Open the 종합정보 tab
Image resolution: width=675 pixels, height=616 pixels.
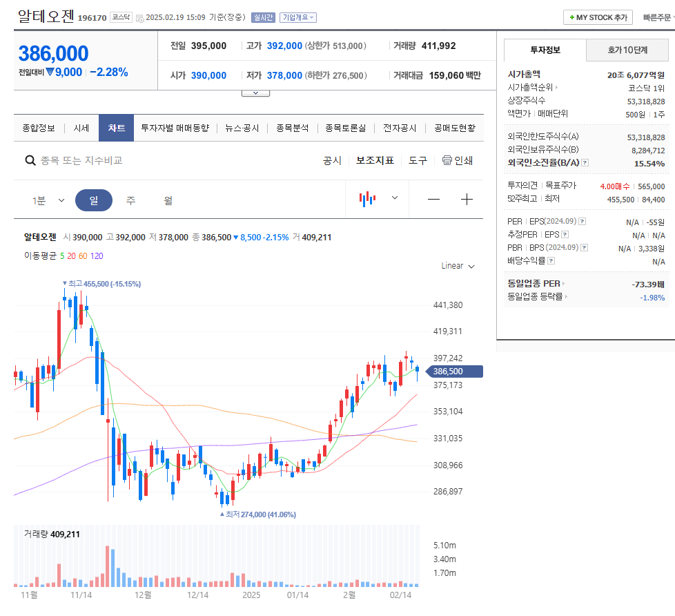point(39,128)
